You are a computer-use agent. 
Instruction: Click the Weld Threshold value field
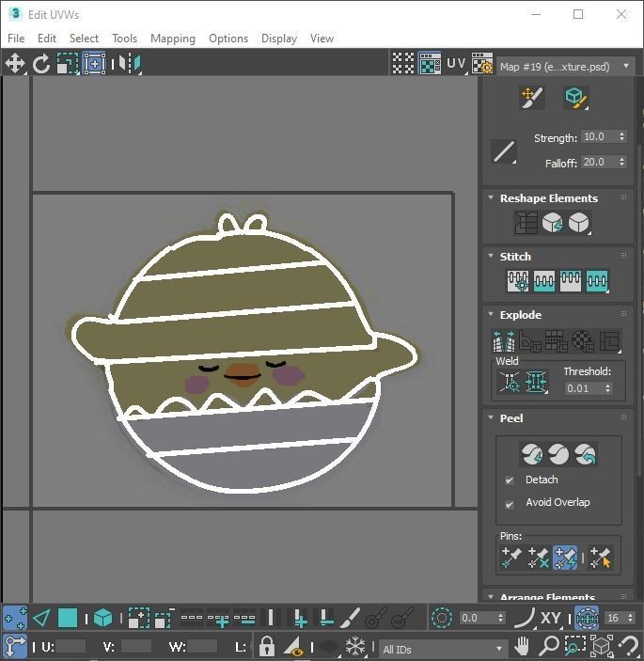pyautogui.click(x=583, y=388)
